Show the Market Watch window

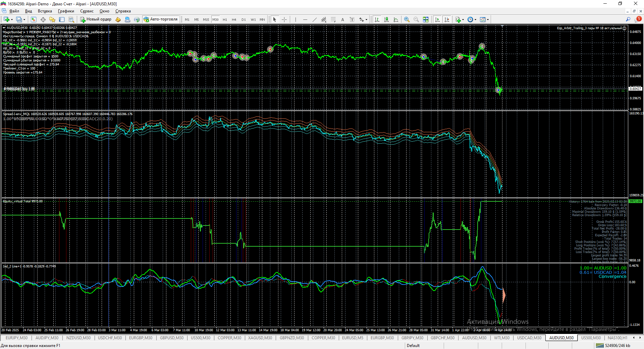click(34, 19)
